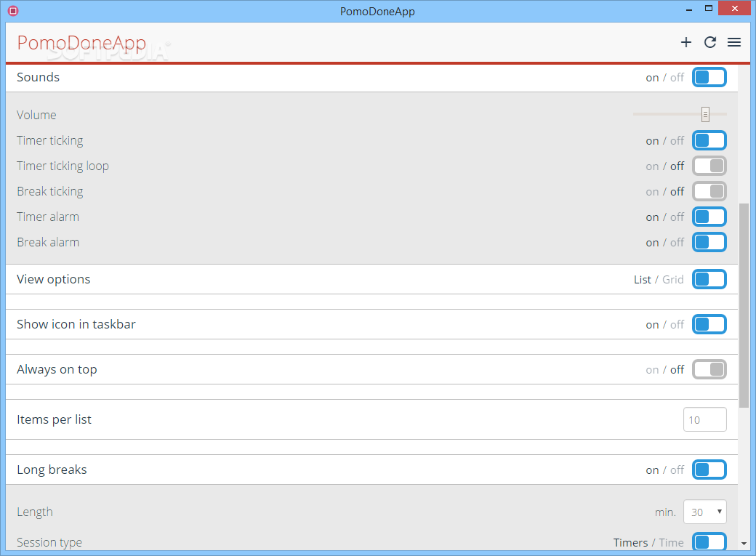Open the hamburger menu icon
Viewport: 756px width, 556px height.
click(x=733, y=42)
